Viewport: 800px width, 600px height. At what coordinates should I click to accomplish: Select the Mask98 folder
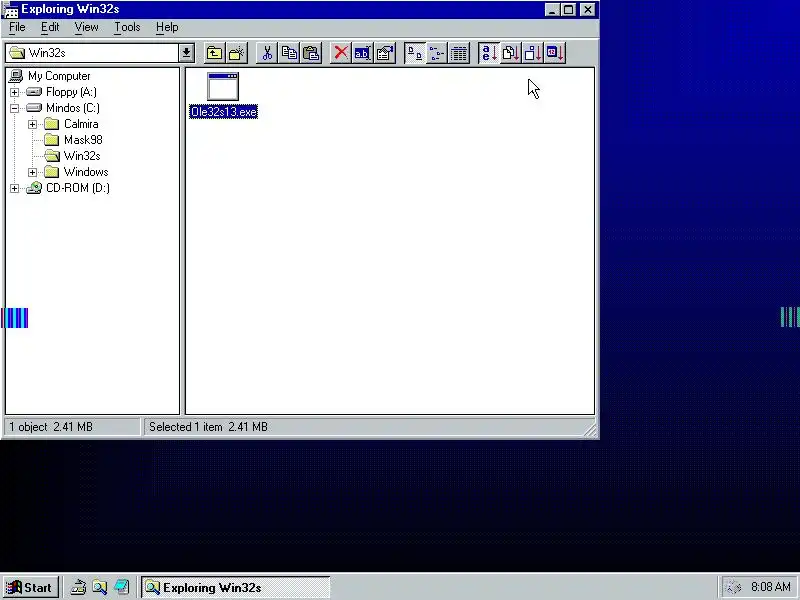coord(83,140)
